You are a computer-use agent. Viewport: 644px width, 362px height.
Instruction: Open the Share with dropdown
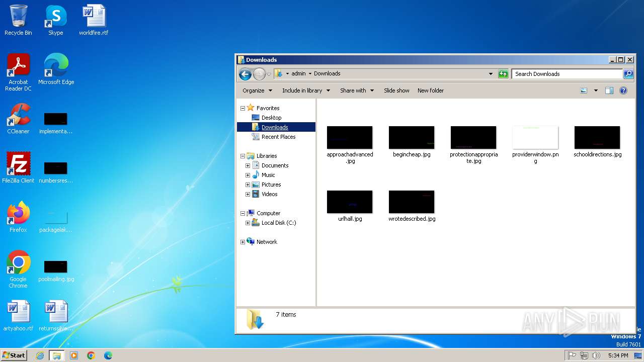click(x=357, y=90)
